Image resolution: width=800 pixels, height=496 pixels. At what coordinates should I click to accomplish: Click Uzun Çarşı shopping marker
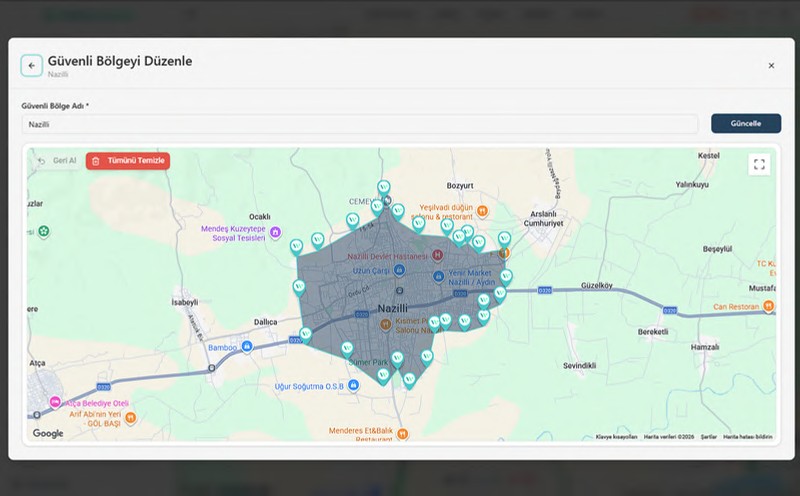399,269
